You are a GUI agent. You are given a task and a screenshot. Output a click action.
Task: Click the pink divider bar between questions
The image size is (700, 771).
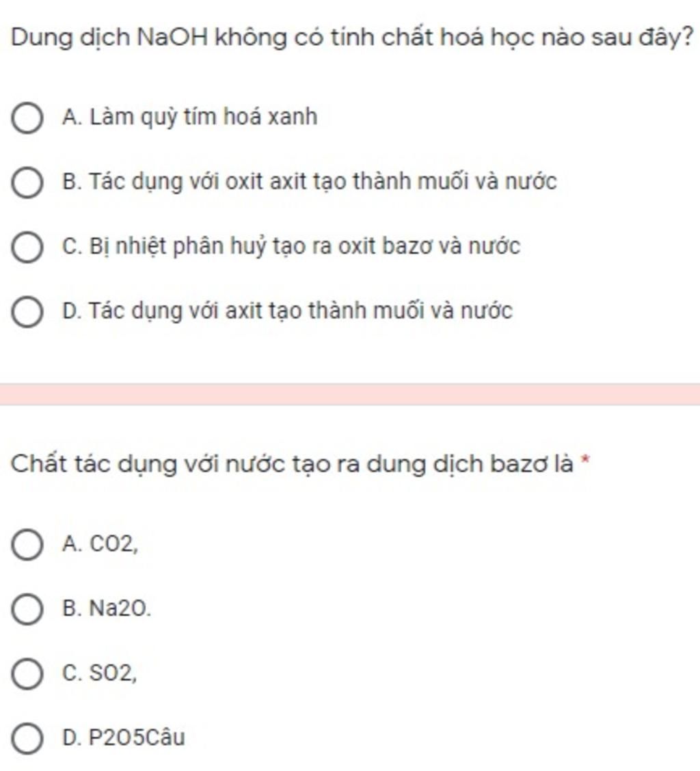coord(350,394)
